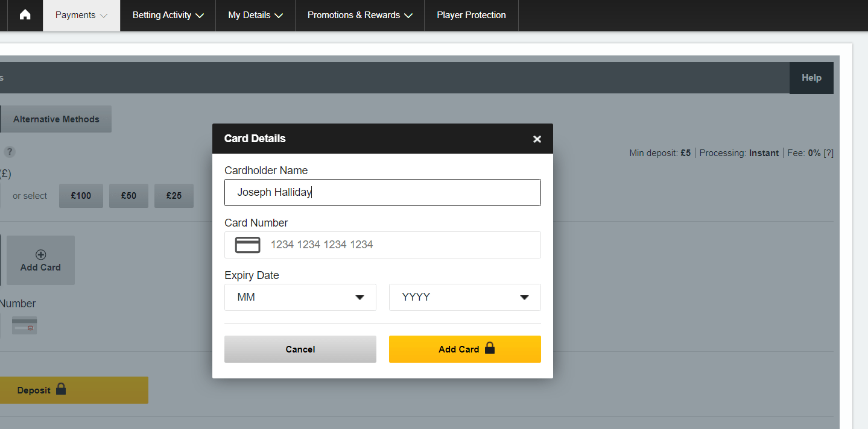The width and height of the screenshot is (868, 429).
Task: Open the expiry month MM dropdown
Action: point(300,298)
